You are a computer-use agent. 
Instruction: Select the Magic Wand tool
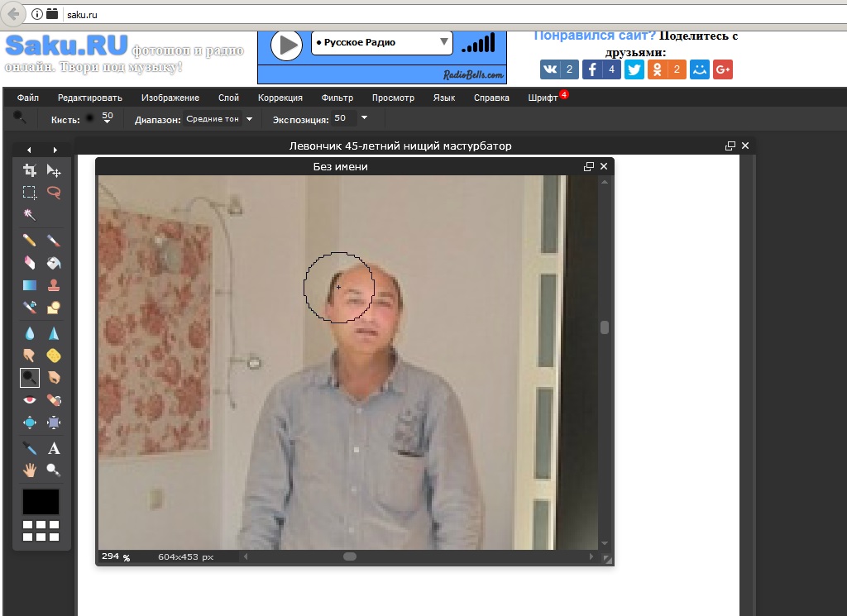click(30, 215)
